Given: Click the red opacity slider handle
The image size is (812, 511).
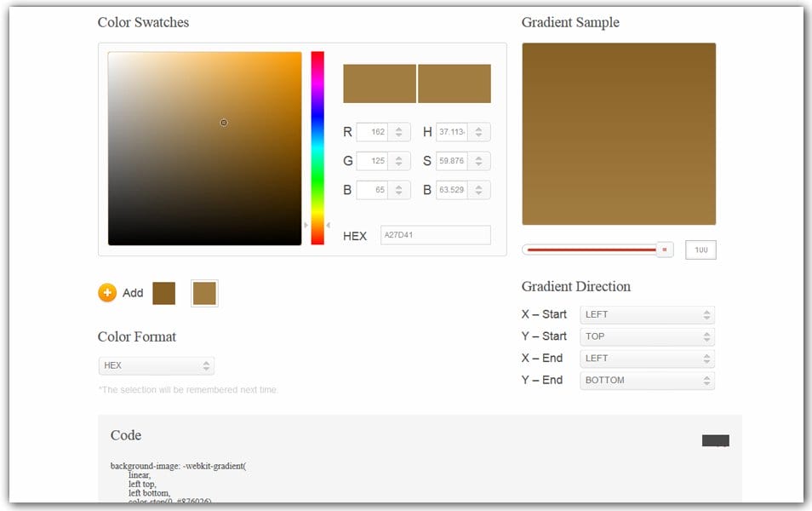Looking at the screenshot, I should [664, 249].
